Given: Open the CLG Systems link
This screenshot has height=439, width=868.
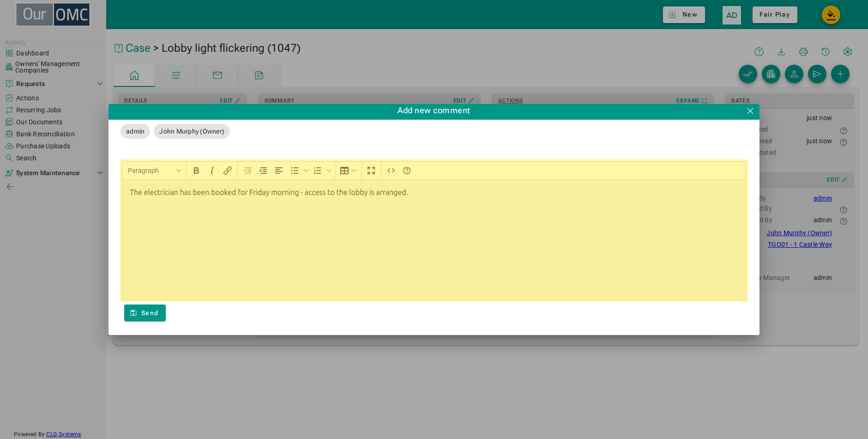Looking at the screenshot, I should 64,434.
